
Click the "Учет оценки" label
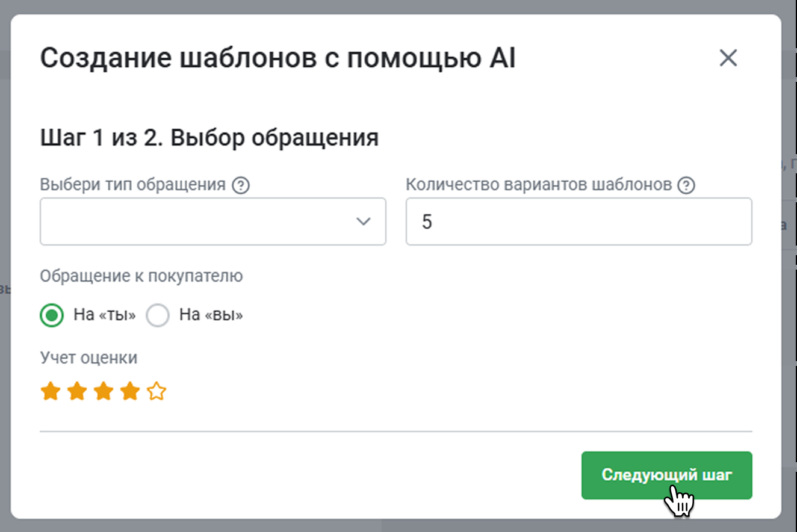click(89, 358)
